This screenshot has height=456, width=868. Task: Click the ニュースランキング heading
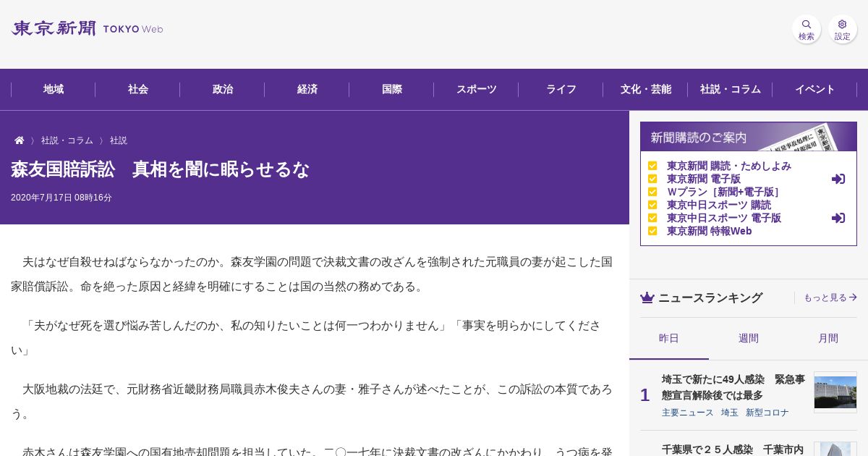click(x=710, y=297)
